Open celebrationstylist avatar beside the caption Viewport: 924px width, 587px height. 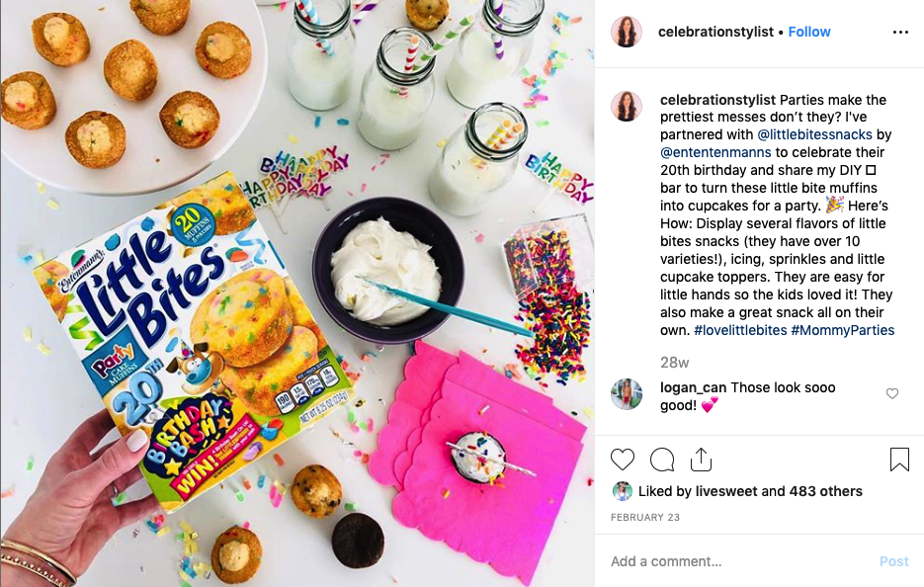pos(627,106)
